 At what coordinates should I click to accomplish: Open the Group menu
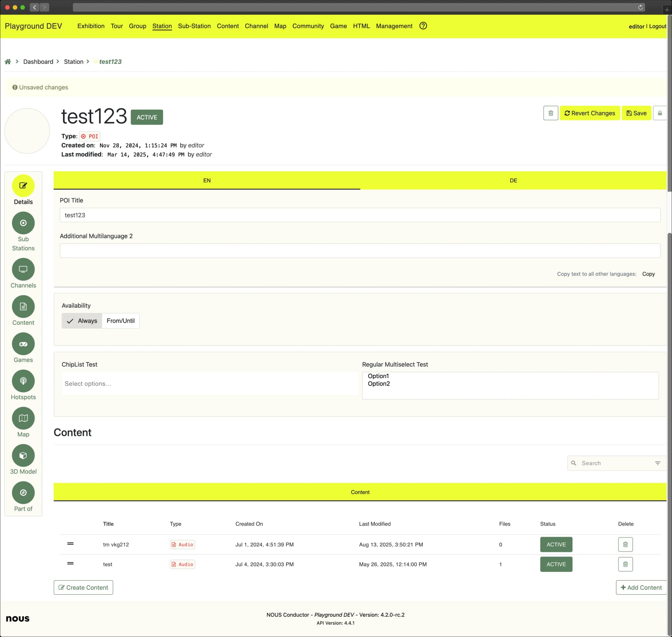pos(138,26)
